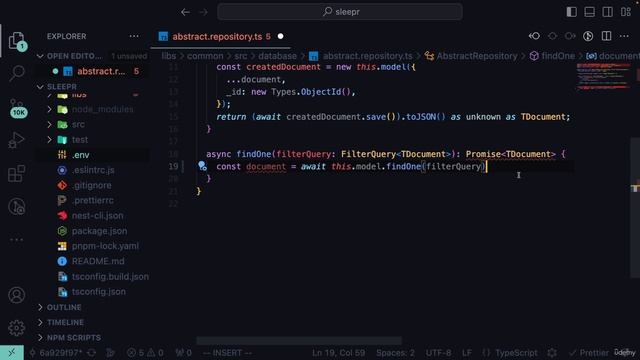Click the remote window indicator in status bar
This screenshot has width=640, height=360.
[11, 353]
